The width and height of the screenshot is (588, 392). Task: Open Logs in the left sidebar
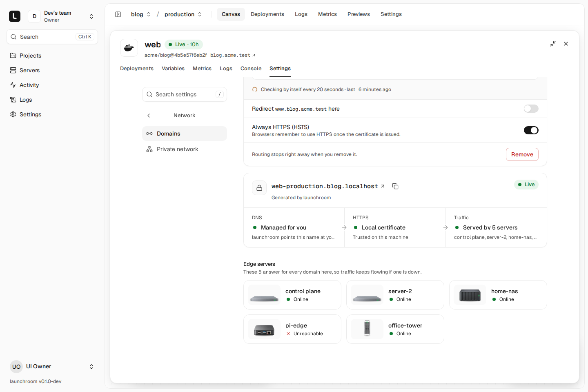coord(52,100)
